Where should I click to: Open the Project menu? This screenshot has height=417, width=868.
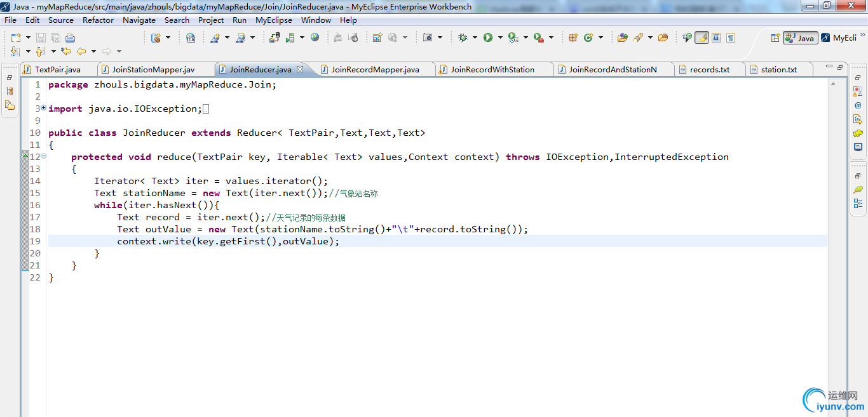pos(211,20)
